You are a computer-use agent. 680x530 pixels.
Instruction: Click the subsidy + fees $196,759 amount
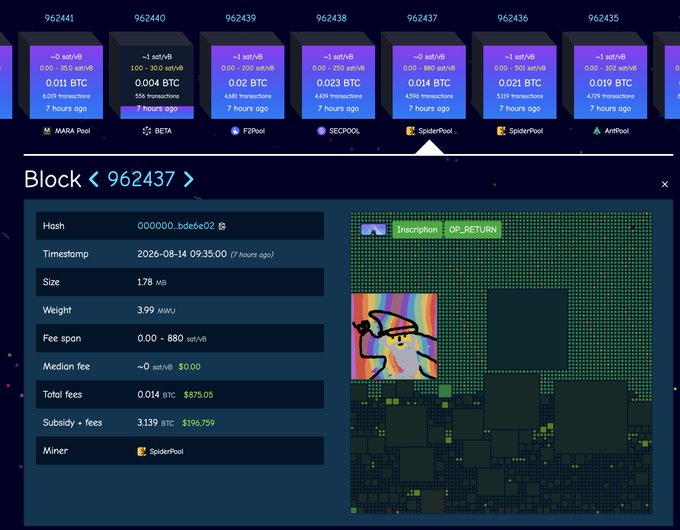tap(198, 423)
